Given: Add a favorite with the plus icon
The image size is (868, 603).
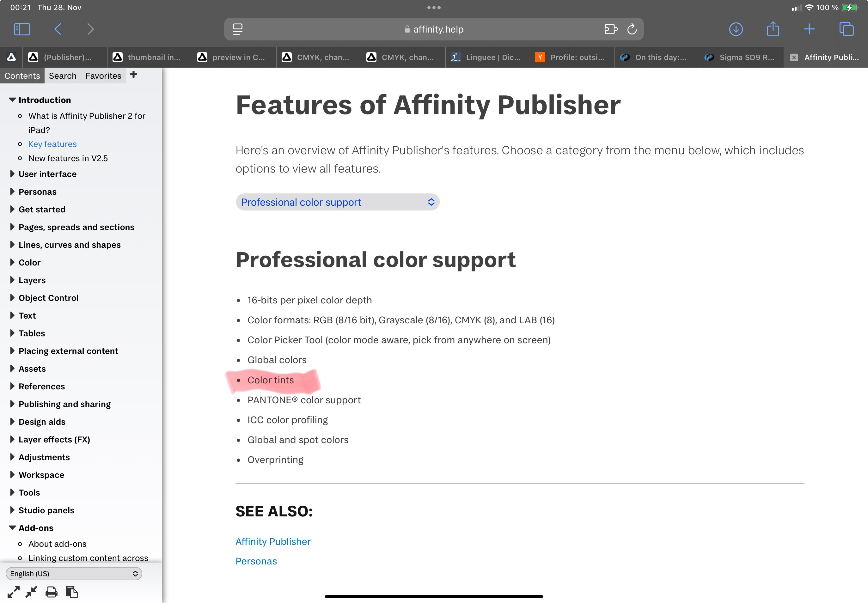Looking at the screenshot, I should pyautogui.click(x=133, y=75).
